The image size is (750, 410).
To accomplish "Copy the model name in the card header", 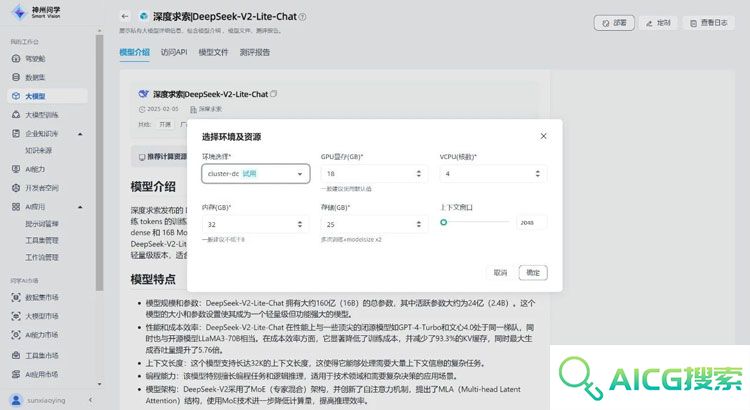I will (274, 94).
